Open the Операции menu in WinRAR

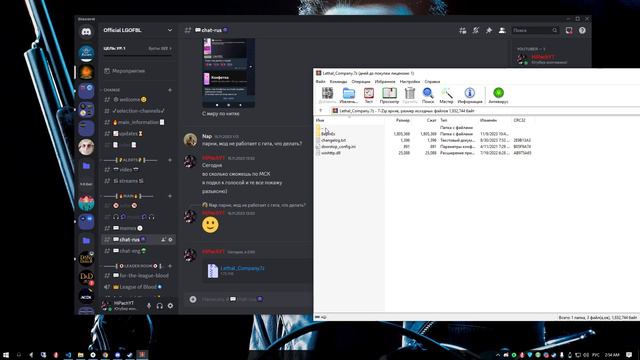pos(361,82)
